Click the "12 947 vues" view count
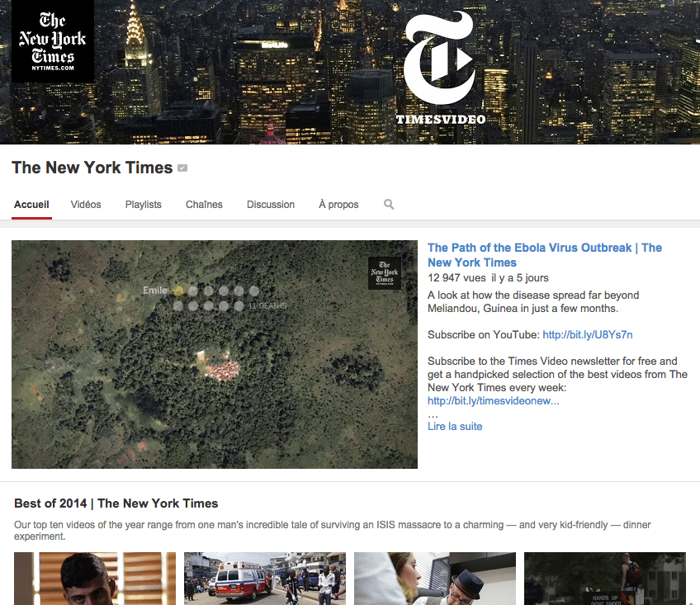This screenshot has width=700, height=605. pos(456,277)
